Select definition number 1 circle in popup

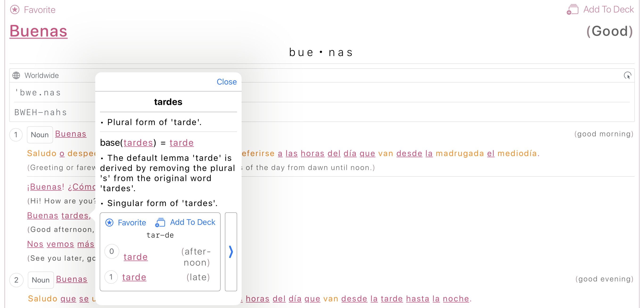coord(111,277)
